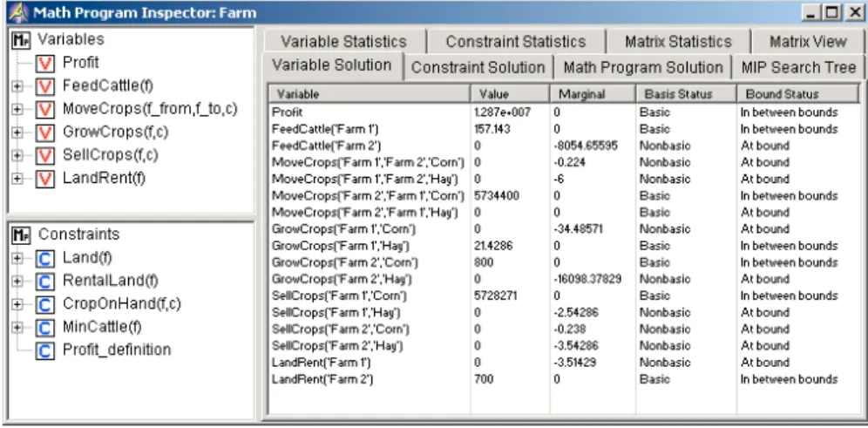Select MoveCrops('Farm 2','Farm 1','Hay') row
868x428 pixels.
point(564,213)
